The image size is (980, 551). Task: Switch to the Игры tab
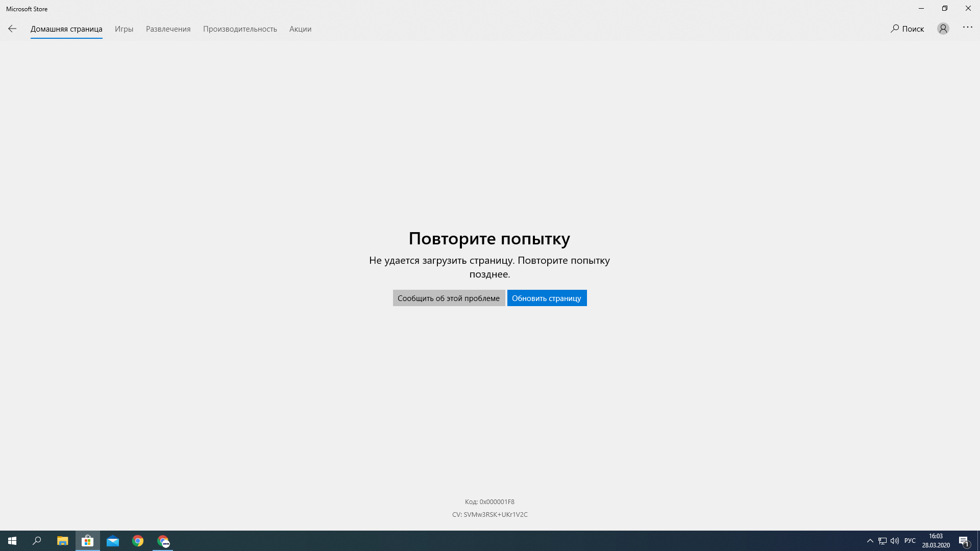tap(124, 29)
